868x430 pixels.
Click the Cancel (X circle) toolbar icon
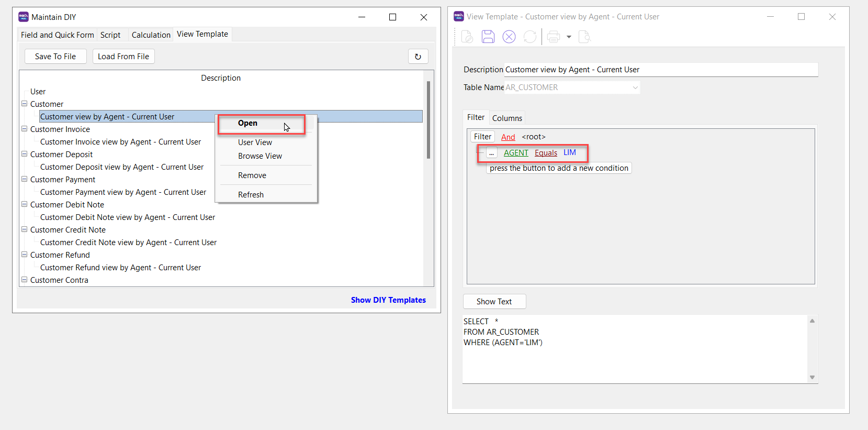click(x=509, y=37)
